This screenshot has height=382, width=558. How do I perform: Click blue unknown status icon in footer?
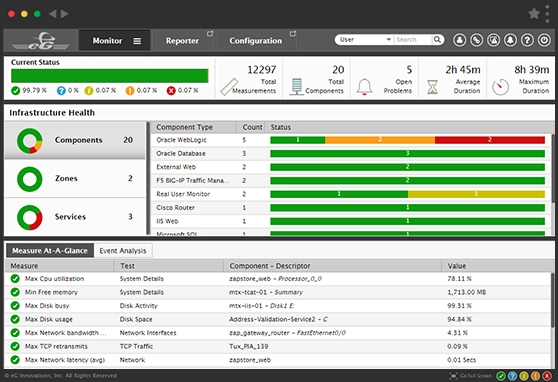[x=512, y=376]
